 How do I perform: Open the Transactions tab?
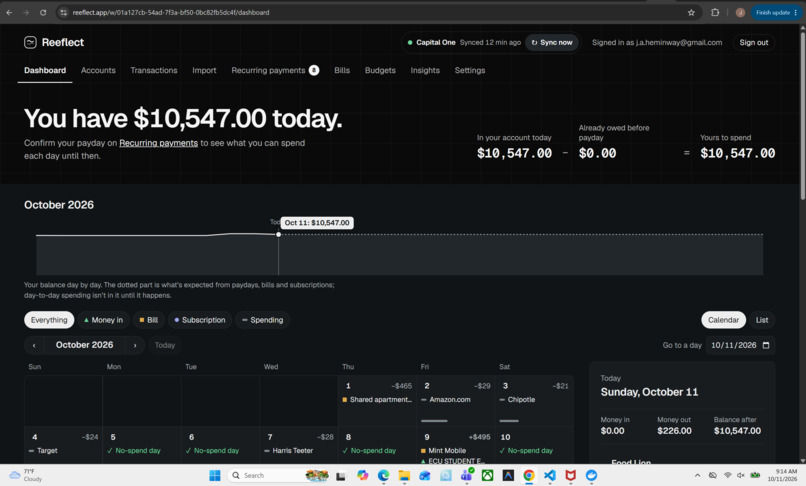click(154, 70)
